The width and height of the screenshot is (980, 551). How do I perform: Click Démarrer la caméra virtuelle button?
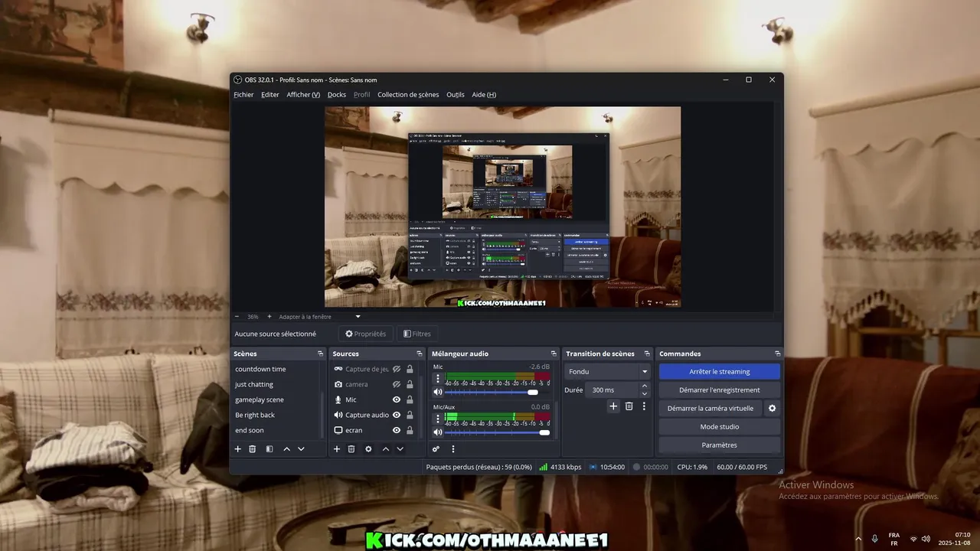(710, 408)
